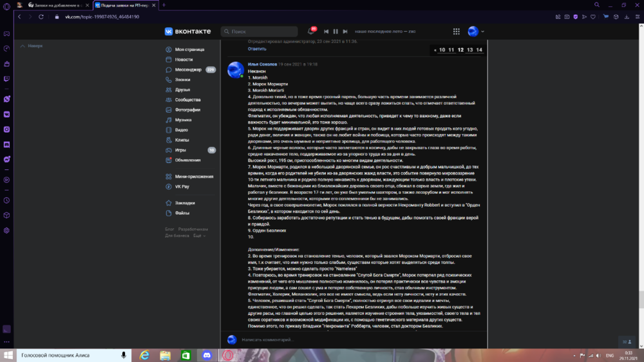Screen dimensions: 644x362
Task: Open the Блог footer link
Action: tap(169, 229)
